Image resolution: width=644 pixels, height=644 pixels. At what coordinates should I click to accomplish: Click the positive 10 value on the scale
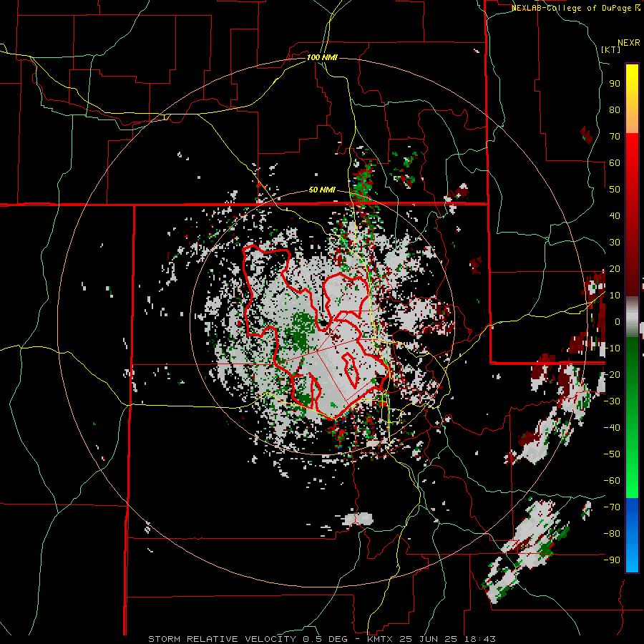615,296
